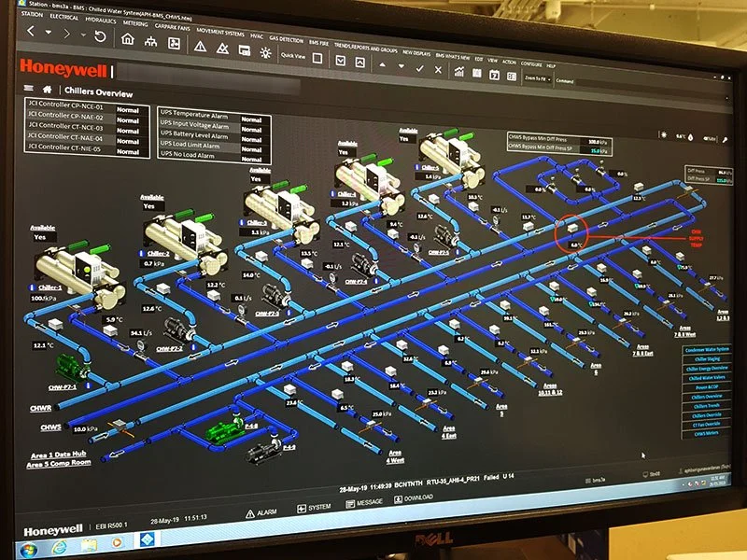
Task: Open Windows Explorer folder from taskbar
Action: coord(89,544)
